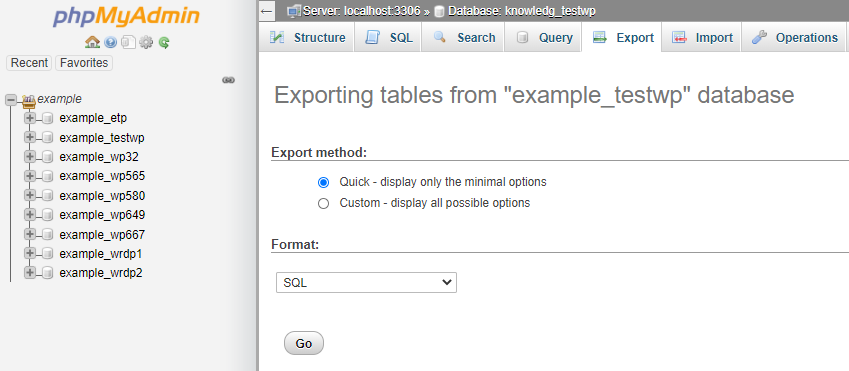Open example_wp565 database in tree
Image resolution: width=849 pixels, height=371 pixels.
(102, 176)
